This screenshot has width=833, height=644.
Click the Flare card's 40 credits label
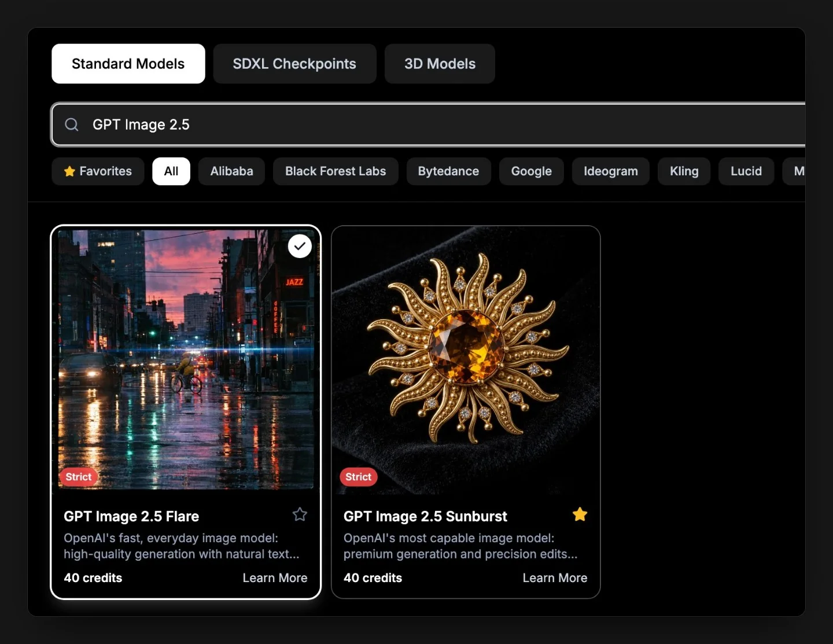pyautogui.click(x=93, y=578)
